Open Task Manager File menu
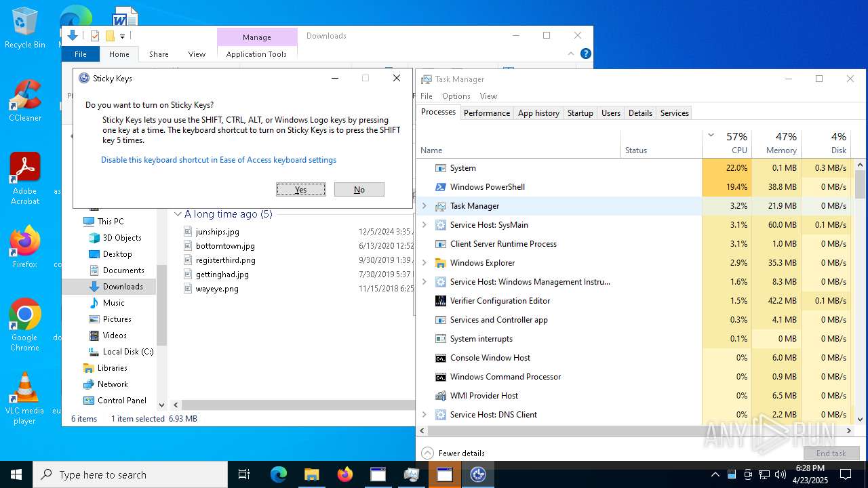Screen dimensions: 868x488 (427, 96)
